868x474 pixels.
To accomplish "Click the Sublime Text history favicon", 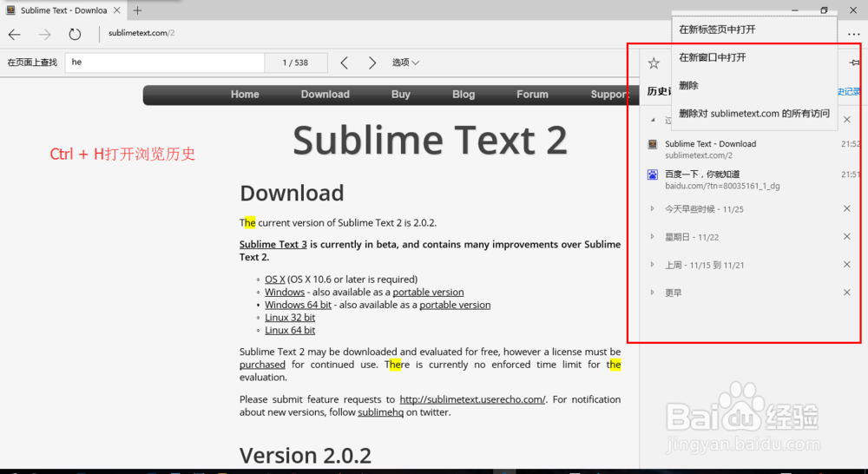I will 653,144.
